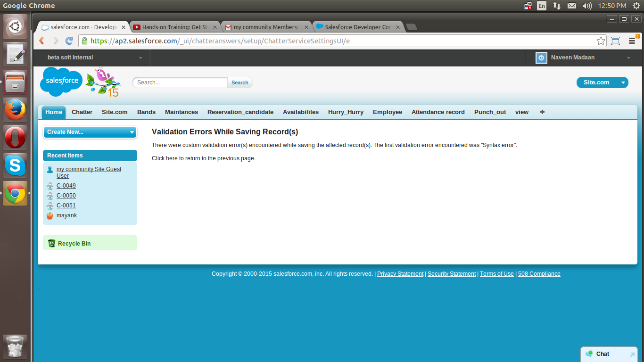Click the orange icon beside mayank
644x362 pixels.
point(50,215)
